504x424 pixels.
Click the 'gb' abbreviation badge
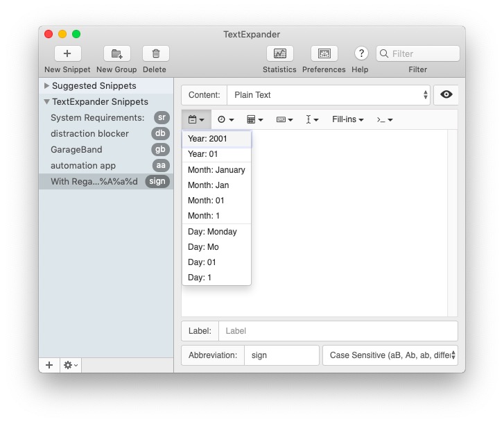(160, 149)
